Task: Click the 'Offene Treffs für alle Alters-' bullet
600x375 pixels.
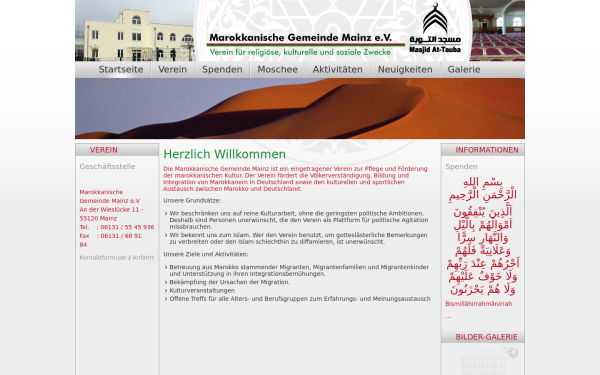Action: pos(300,299)
